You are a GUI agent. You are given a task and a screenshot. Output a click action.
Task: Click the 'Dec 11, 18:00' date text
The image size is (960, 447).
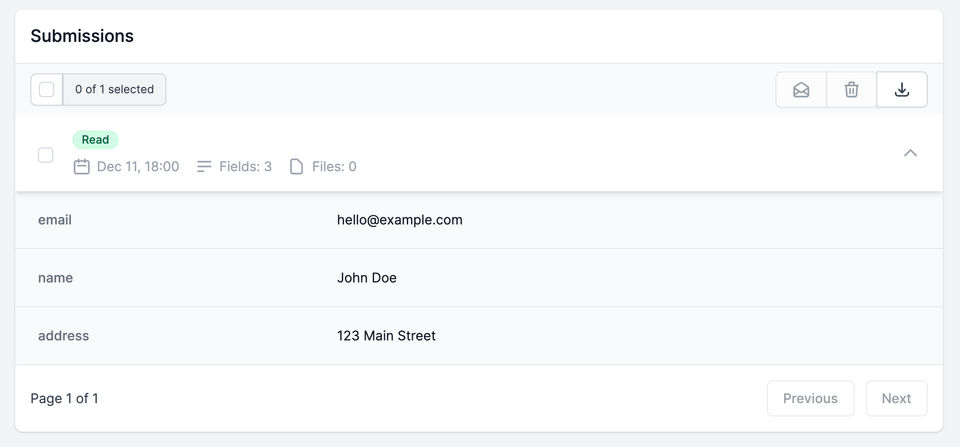coord(138,167)
